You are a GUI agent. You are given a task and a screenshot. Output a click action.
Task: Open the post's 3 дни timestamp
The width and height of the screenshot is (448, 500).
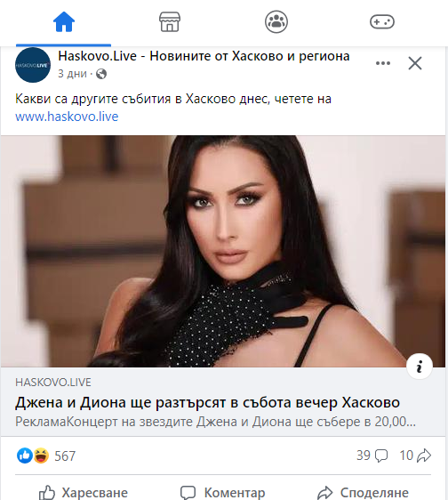tap(72, 74)
